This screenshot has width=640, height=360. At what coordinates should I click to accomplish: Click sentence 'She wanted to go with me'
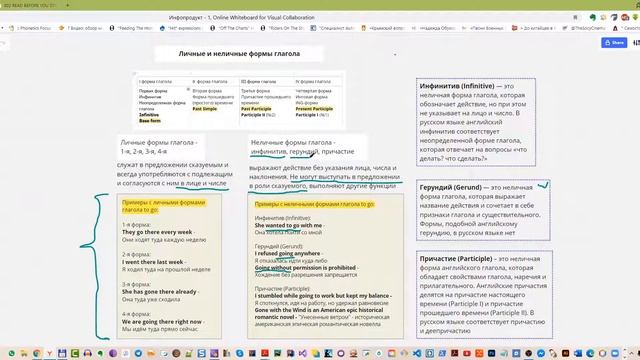click(288, 225)
